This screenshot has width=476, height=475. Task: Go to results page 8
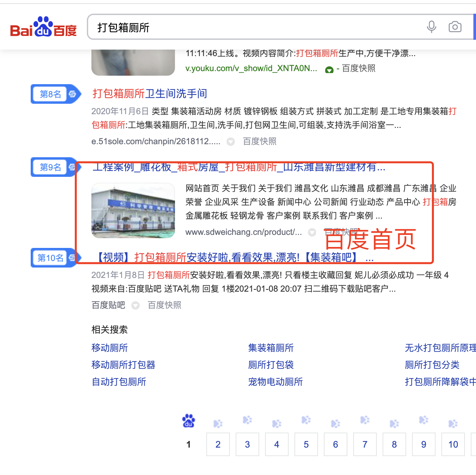click(x=394, y=444)
